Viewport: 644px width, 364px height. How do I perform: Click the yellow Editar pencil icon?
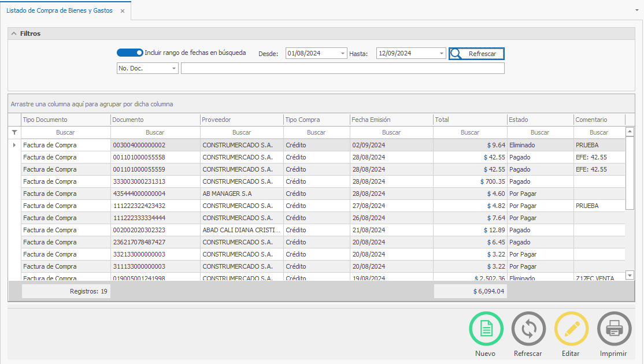(x=571, y=329)
